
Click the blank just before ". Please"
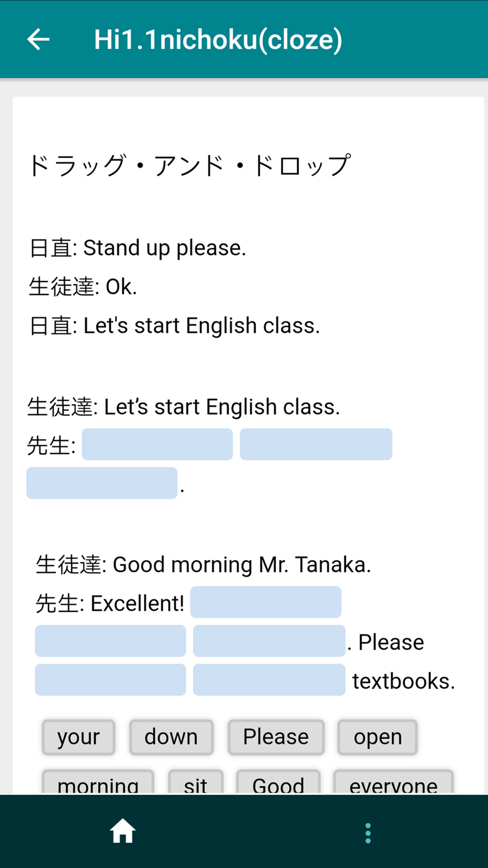click(x=269, y=641)
